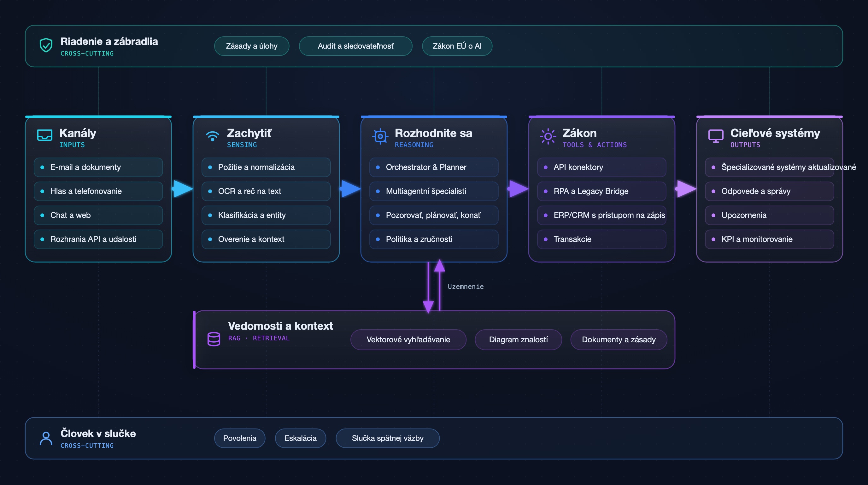This screenshot has height=485, width=868.
Task: Click the arrow between Kanály and Zachytiť
Action: pyautogui.click(x=183, y=189)
